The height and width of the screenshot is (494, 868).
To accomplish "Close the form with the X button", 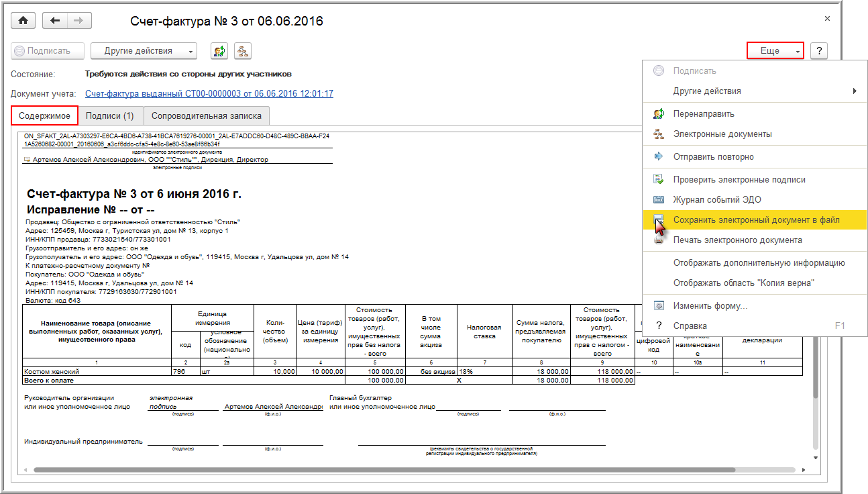I will click(x=827, y=19).
